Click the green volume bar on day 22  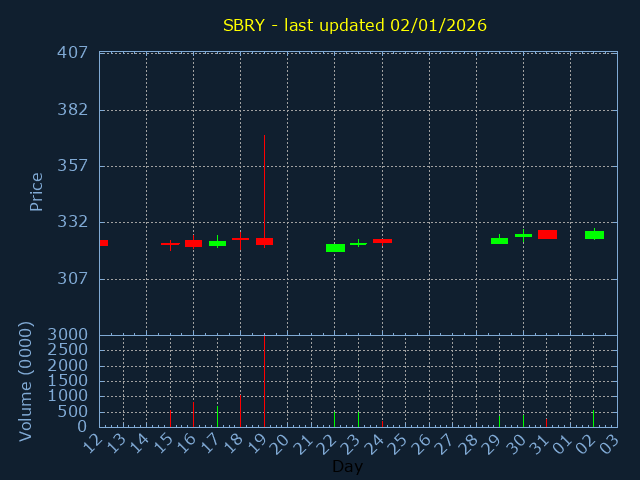tap(335, 418)
